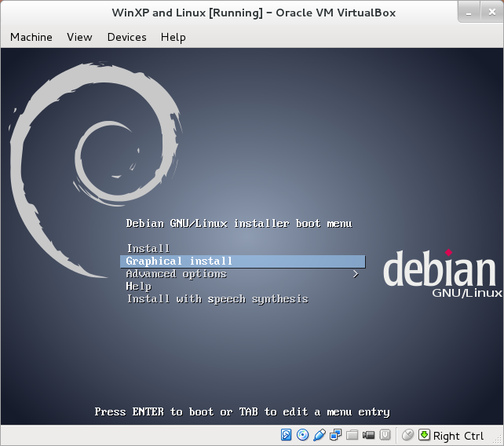Click the mouse integration status icon
Viewport: 504px width, 446px height.
407,435
